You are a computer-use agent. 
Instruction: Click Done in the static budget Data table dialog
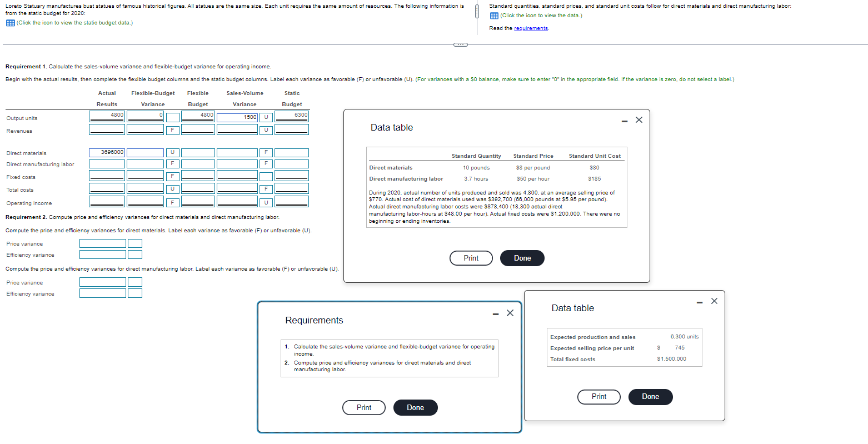[651, 397]
